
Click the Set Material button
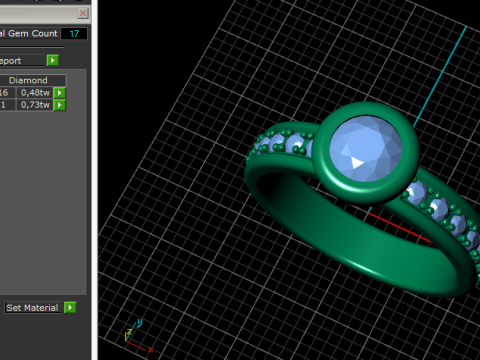(33, 308)
